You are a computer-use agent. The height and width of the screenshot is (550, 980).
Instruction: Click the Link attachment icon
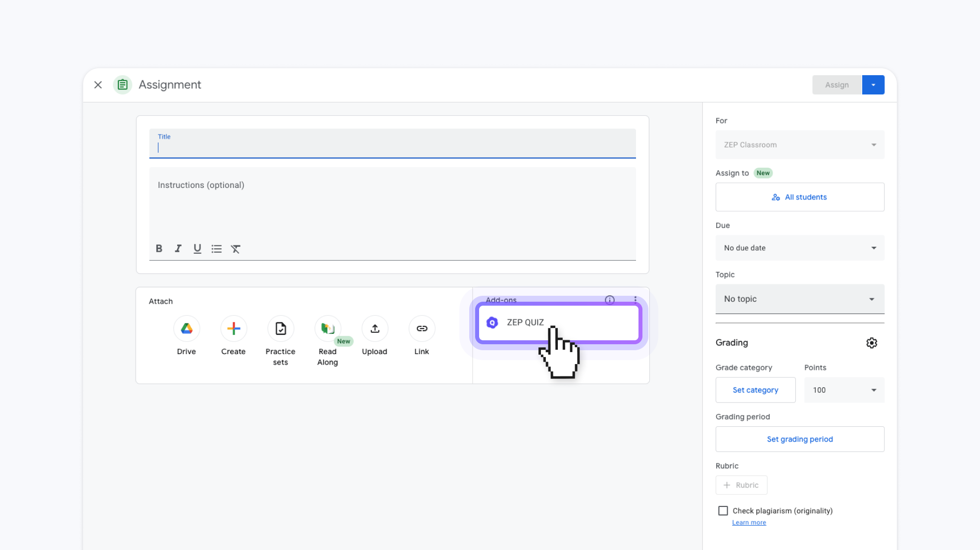coord(422,328)
